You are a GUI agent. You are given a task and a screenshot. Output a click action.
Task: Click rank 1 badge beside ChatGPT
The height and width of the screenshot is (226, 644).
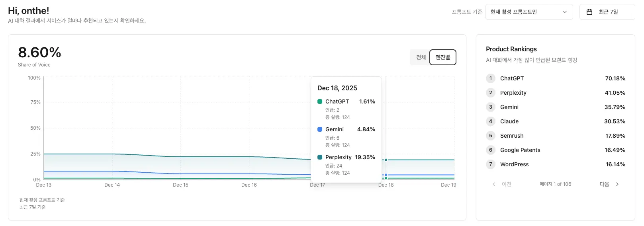pos(491,78)
